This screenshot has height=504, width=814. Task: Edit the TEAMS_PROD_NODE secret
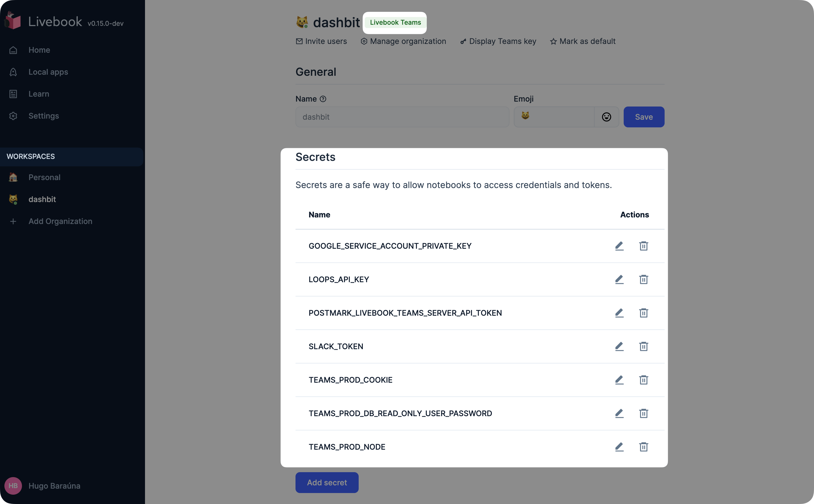point(619,447)
